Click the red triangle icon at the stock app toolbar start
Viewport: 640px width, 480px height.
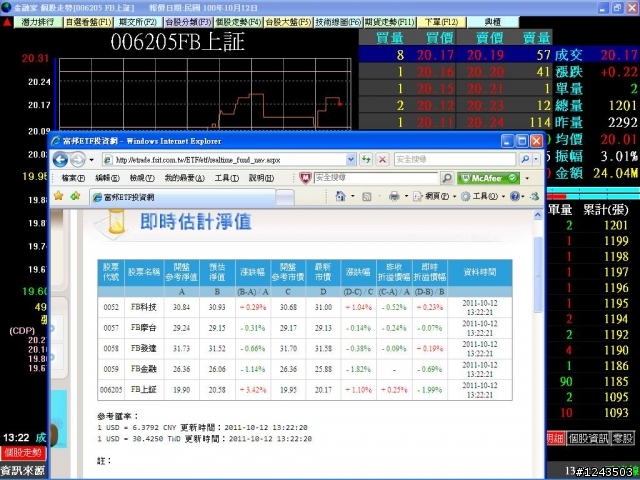[7, 22]
